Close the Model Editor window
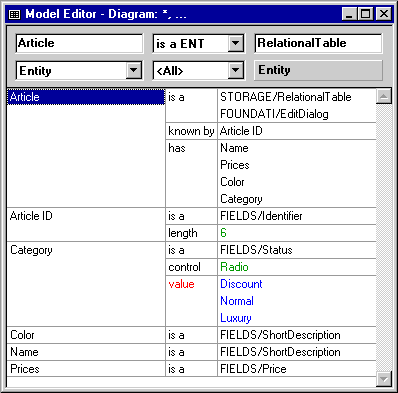Viewport: 398px width, 393px height. click(x=384, y=14)
